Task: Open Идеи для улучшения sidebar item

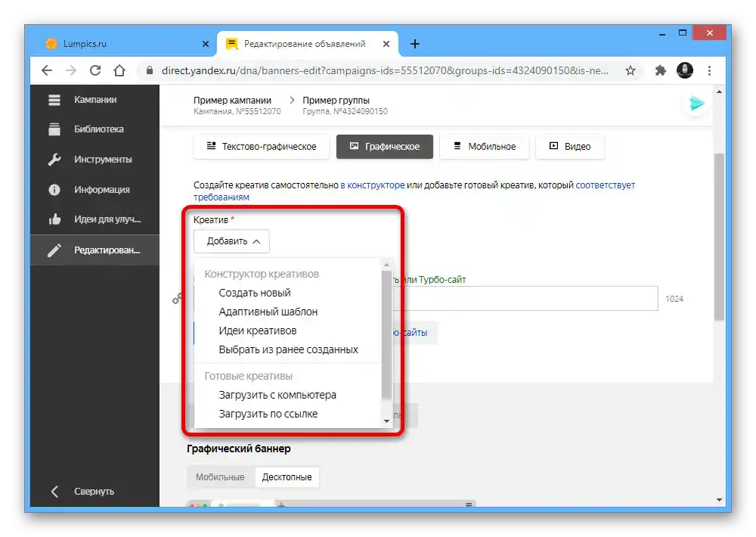Action: pos(94,219)
